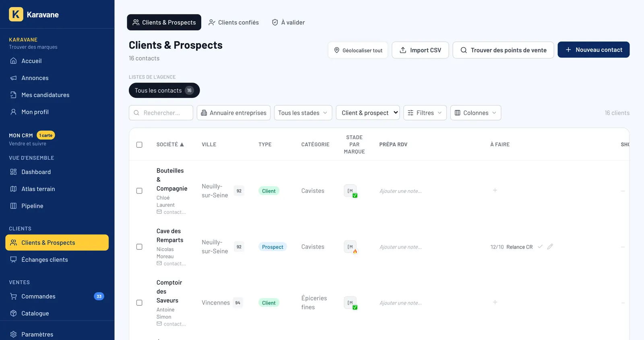Viewport: 644px width, 340px height.
Task: Check the Comptoir des Saveurs row checkbox
Action: click(x=139, y=303)
